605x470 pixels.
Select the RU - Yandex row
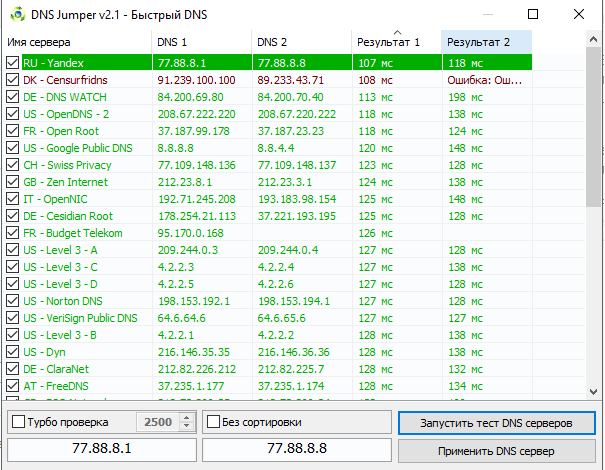[x=269, y=63]
